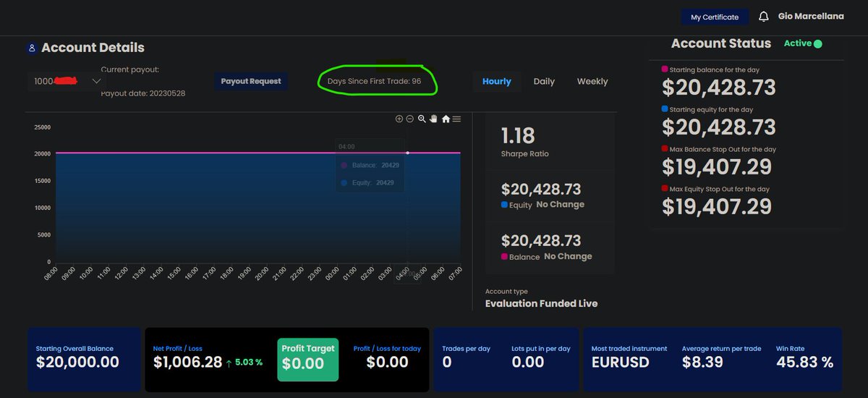
Task: Click the blue Equity legend marker in the tooltip
Action: point(344,183)
